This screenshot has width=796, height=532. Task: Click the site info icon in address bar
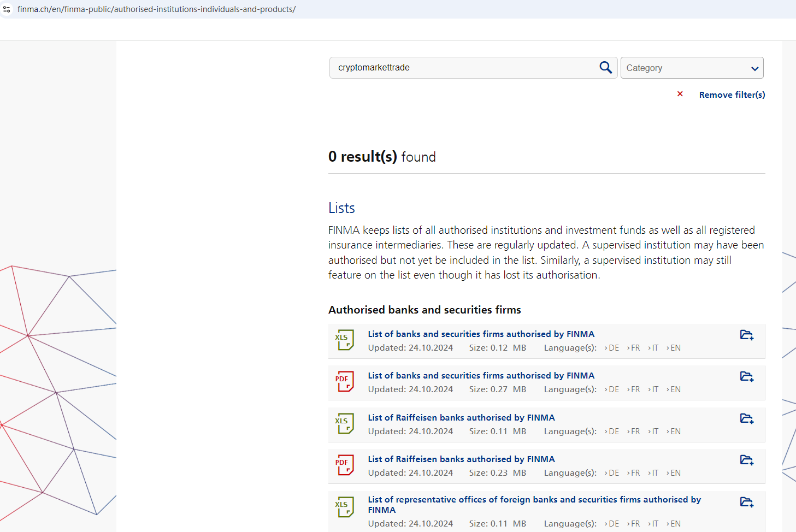click(7, 9)
